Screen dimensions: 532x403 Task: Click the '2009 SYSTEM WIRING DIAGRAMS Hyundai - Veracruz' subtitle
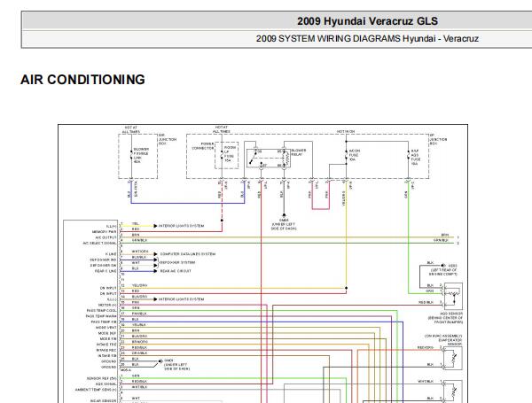click(367, 39)
